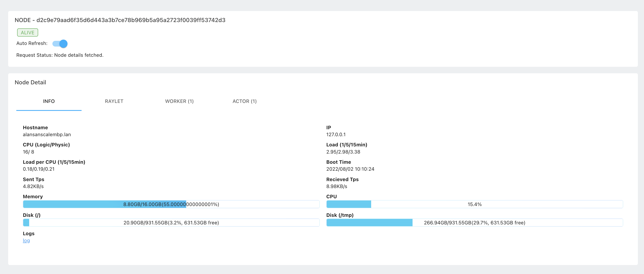The image size is (644, 274).
Task: Click the Disk (/) usage bar
Action: 171,223
